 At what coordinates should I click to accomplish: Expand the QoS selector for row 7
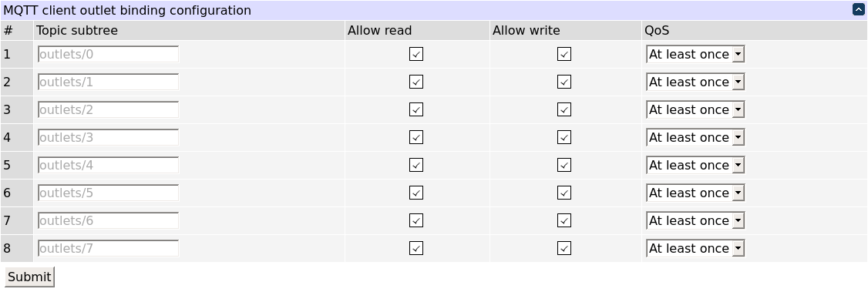[695, 220]
